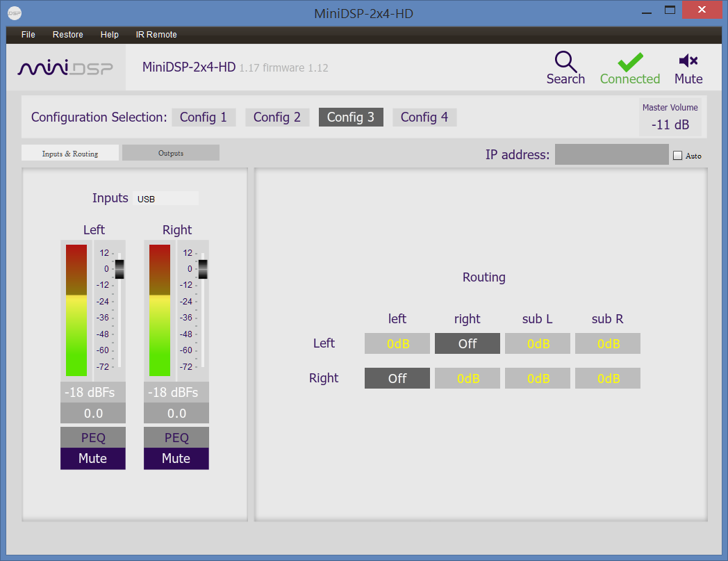Click the Left input gain fader handle
The image size is (728, 561).
pos(119,269)
